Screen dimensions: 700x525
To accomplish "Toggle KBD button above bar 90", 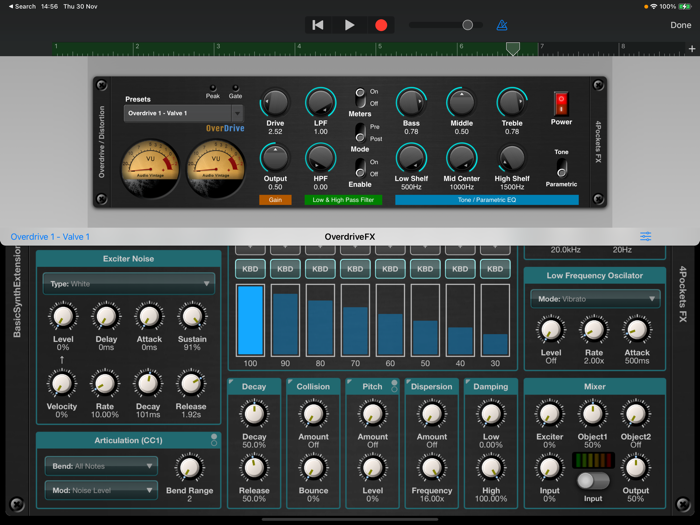I will coord(285,269).
